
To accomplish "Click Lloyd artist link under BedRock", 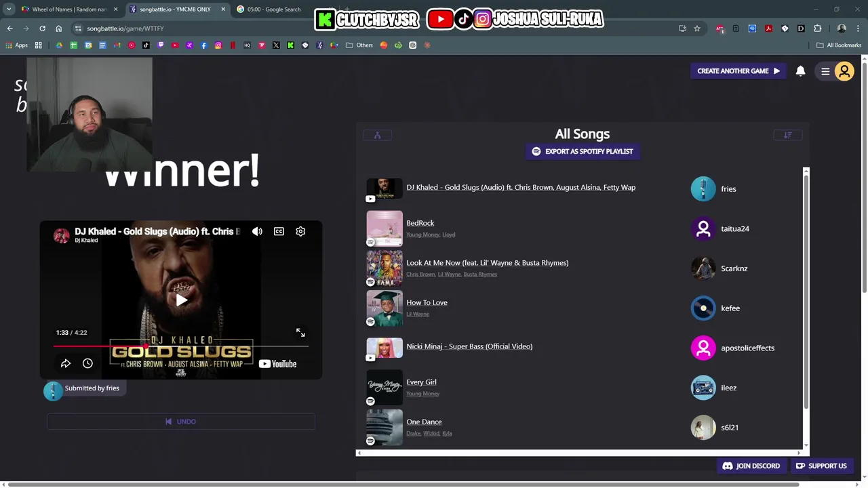I will coord(449,235).
